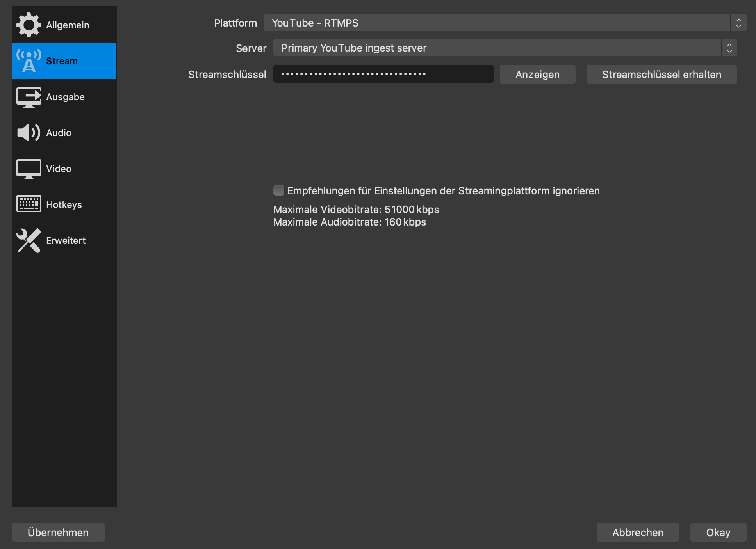
Task: Open Allgemein settings via gear icon
Action: (28, 25)
